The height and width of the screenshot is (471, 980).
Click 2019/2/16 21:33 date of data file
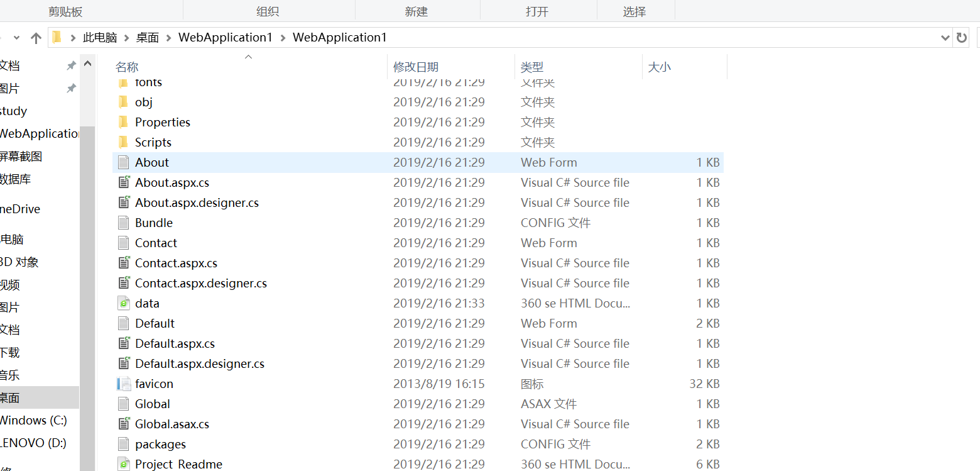point(439,303)
